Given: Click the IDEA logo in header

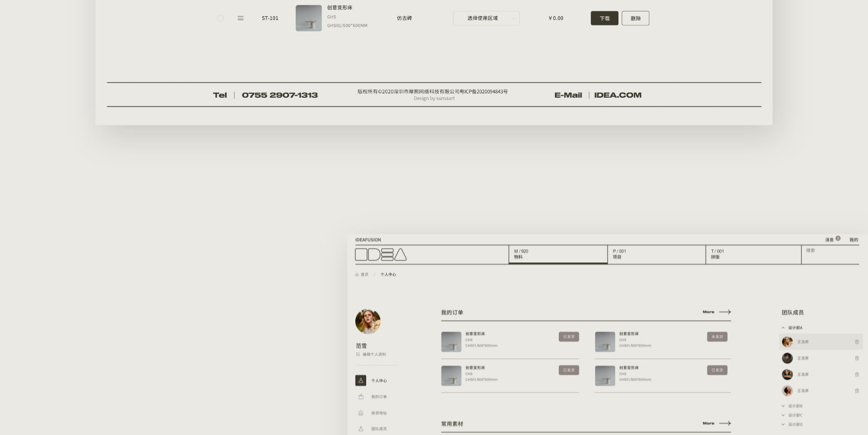Looking at the screenshot, I should pos(381,255).
